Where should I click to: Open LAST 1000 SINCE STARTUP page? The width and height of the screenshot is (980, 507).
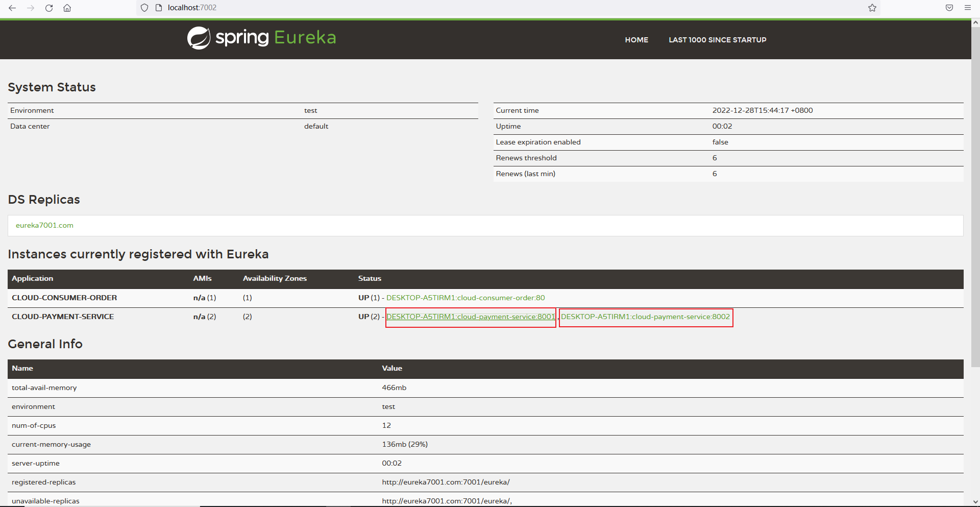point(718,40)
